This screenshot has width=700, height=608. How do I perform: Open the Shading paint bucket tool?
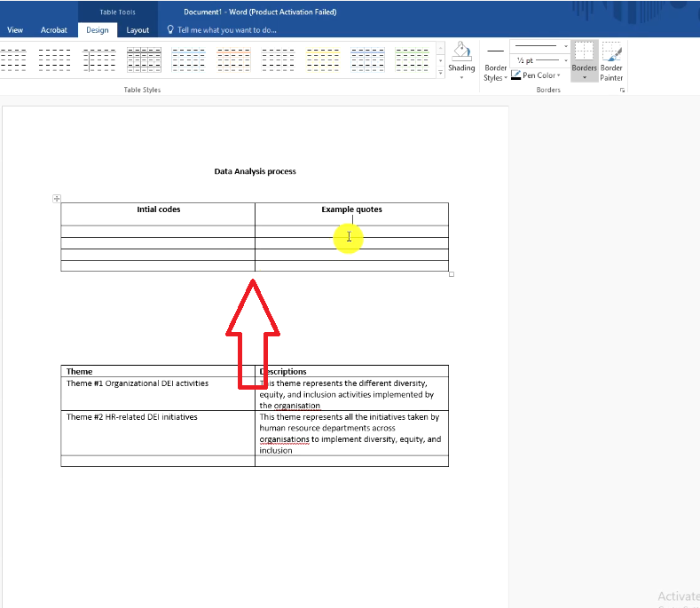pyautogui.click(x=461, y=51)
